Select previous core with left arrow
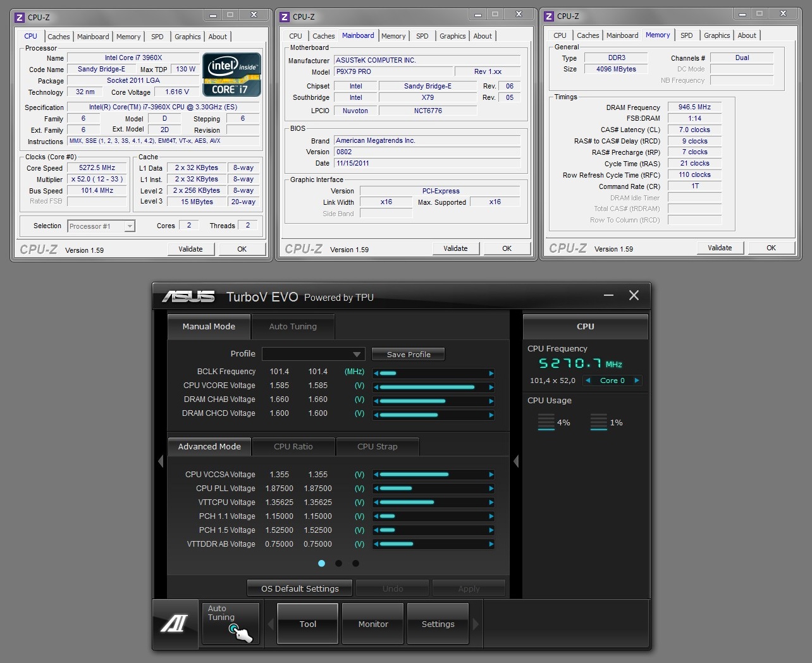The height and width of the screenshot is (663, 812). click(x=588, y=380)
